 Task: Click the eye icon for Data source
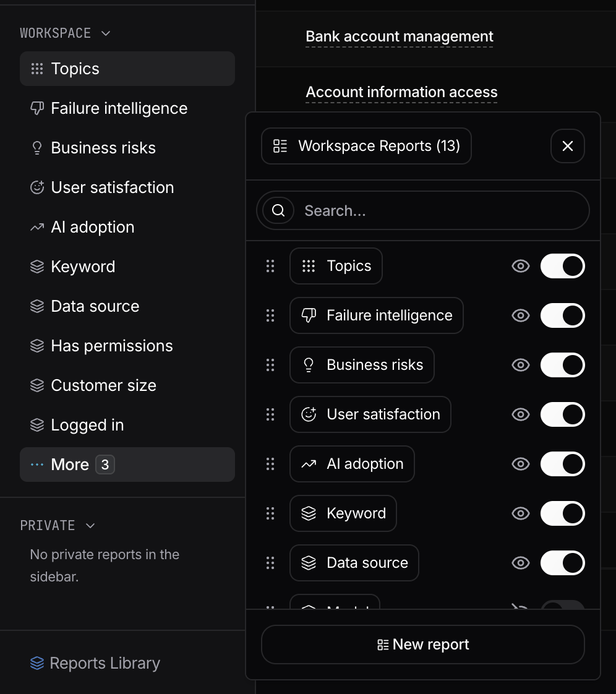tap(520, 563)
